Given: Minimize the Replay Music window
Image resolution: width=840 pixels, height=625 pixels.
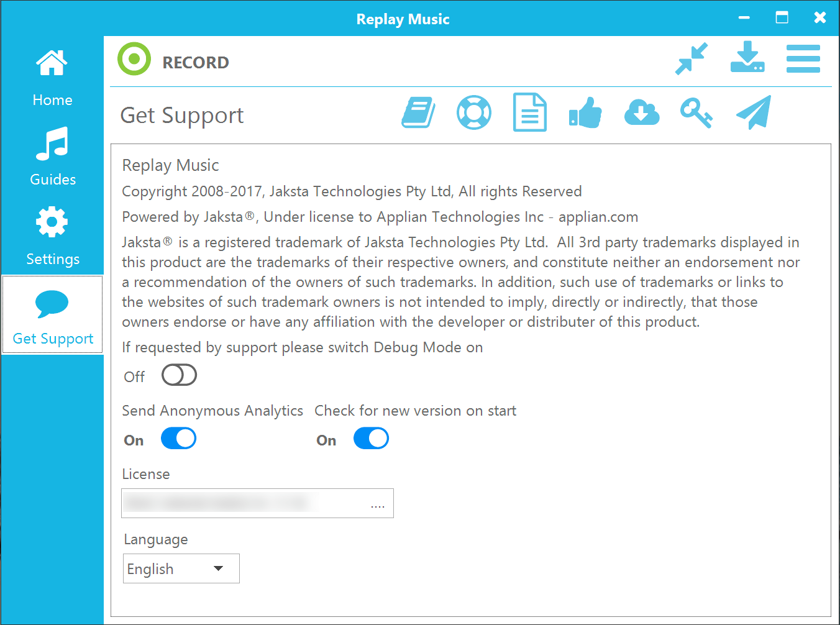Looking at the screenshot, I should pyautogui.click(x=744, y=18).
